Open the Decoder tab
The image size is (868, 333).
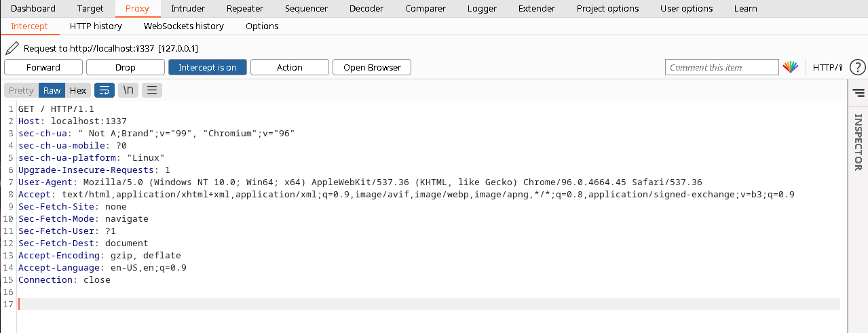click(366, 8)
